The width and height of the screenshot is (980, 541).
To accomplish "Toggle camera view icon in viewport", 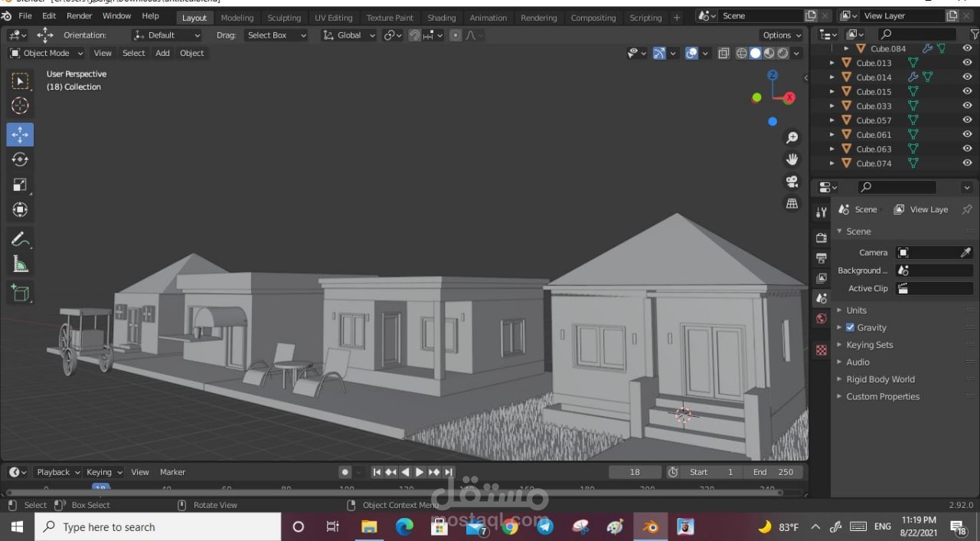I will tap(792, 182).
